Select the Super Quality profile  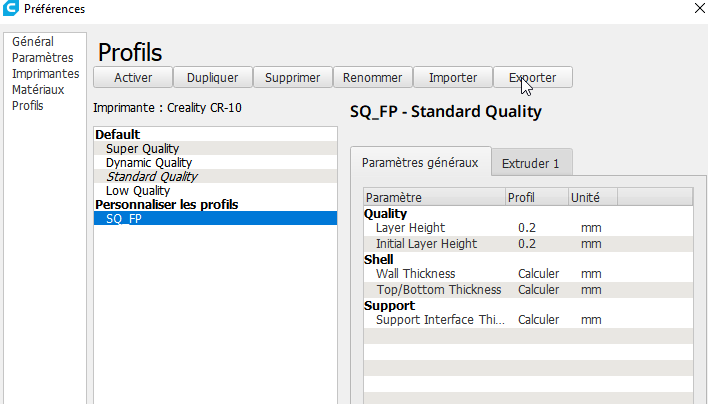click(215, 149)
